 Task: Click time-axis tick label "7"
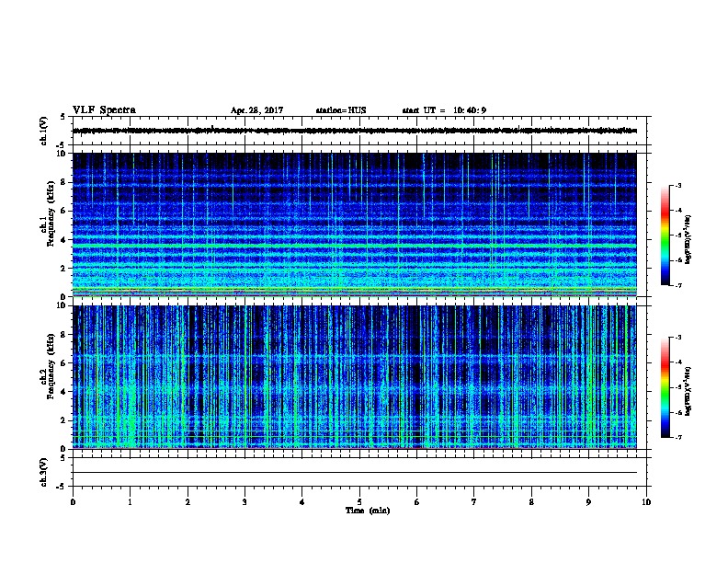[474, 502]
